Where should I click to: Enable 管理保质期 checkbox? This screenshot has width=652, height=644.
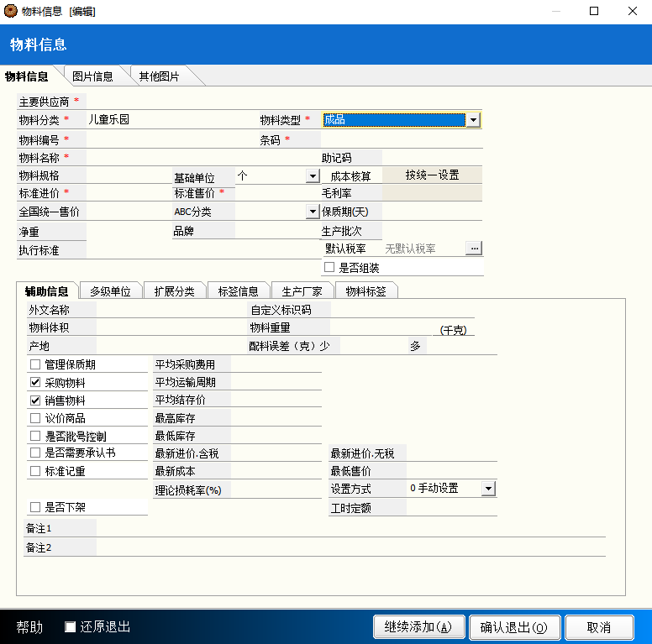tap(35, 364)
